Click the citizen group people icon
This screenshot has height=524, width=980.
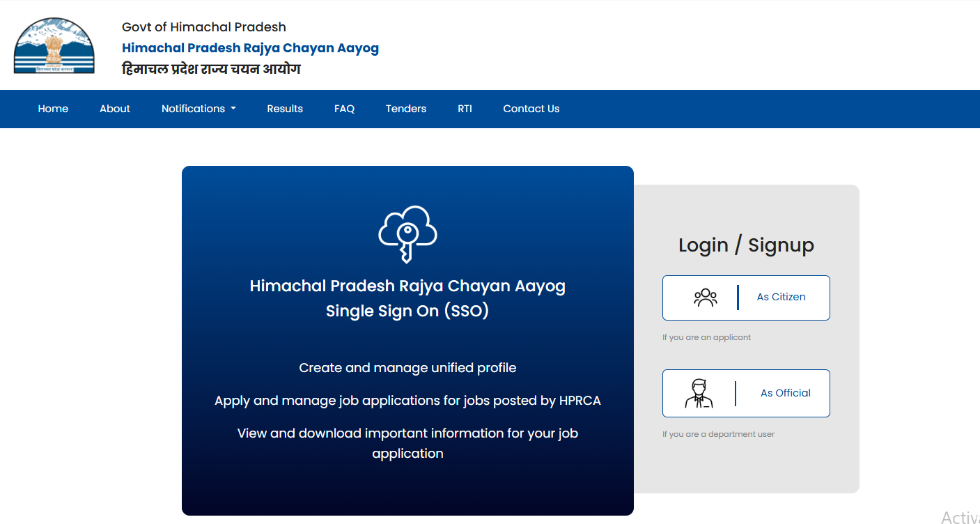(706, 298)
